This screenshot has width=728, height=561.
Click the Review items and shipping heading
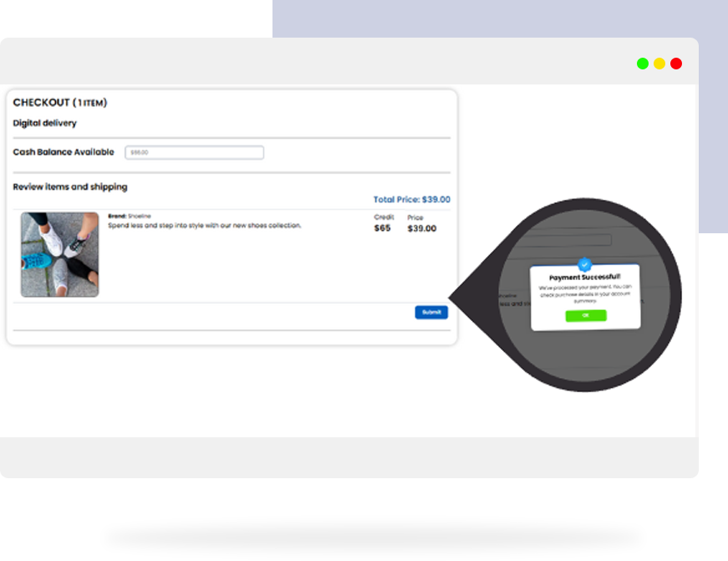(70, 186)
